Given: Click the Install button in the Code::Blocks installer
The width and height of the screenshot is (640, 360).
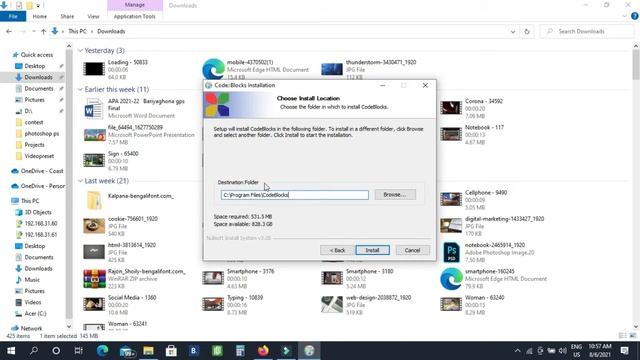Looking at the screenshot, I should (x=372, y=250).
